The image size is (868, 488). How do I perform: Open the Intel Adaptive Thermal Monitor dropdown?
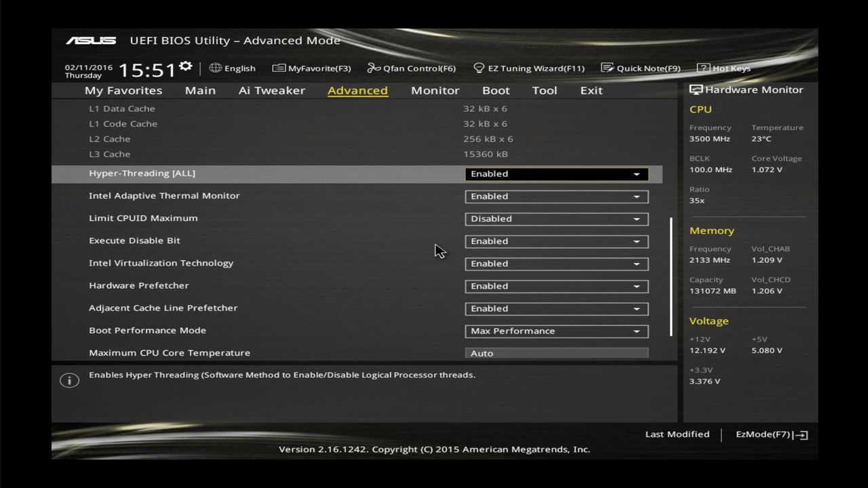556,197
